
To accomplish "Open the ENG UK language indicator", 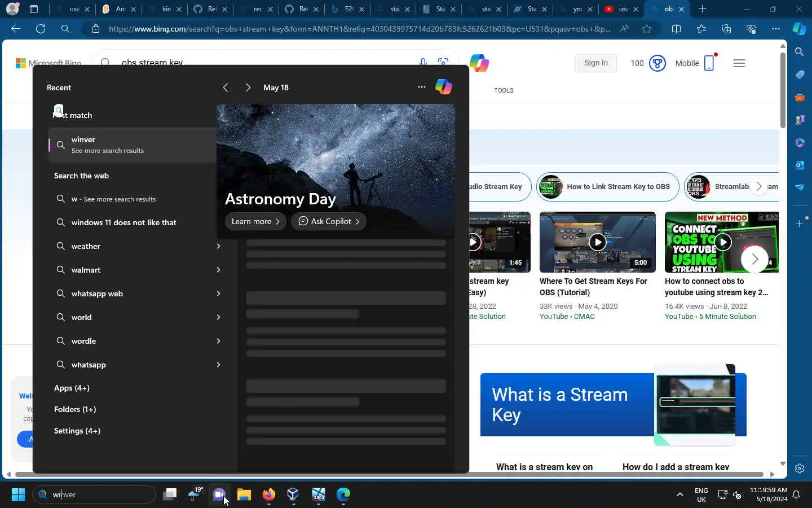I will [x=701, y=494].
